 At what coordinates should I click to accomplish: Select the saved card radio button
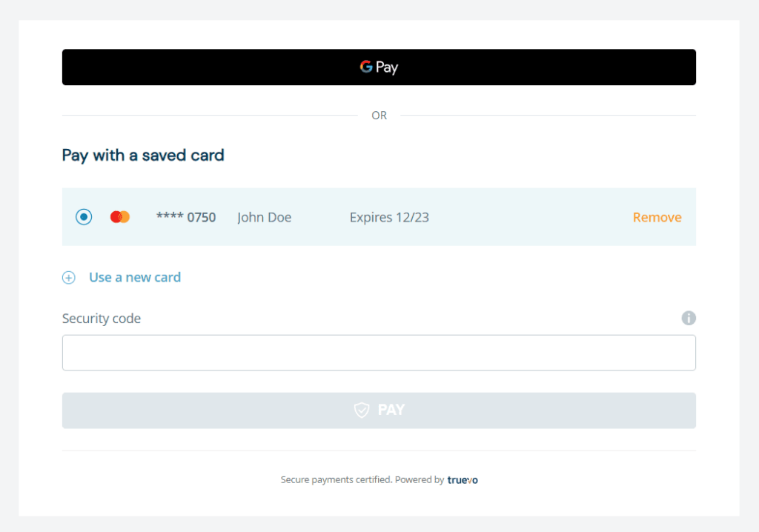pos(83,216)
